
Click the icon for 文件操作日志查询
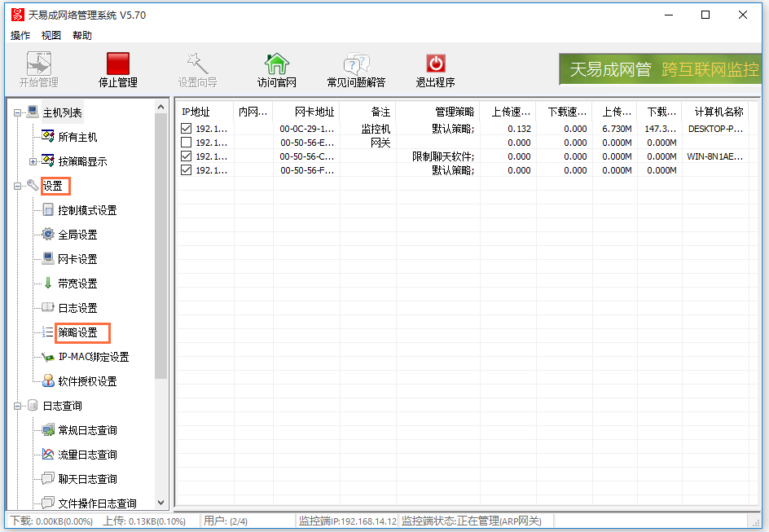[48, 503]
